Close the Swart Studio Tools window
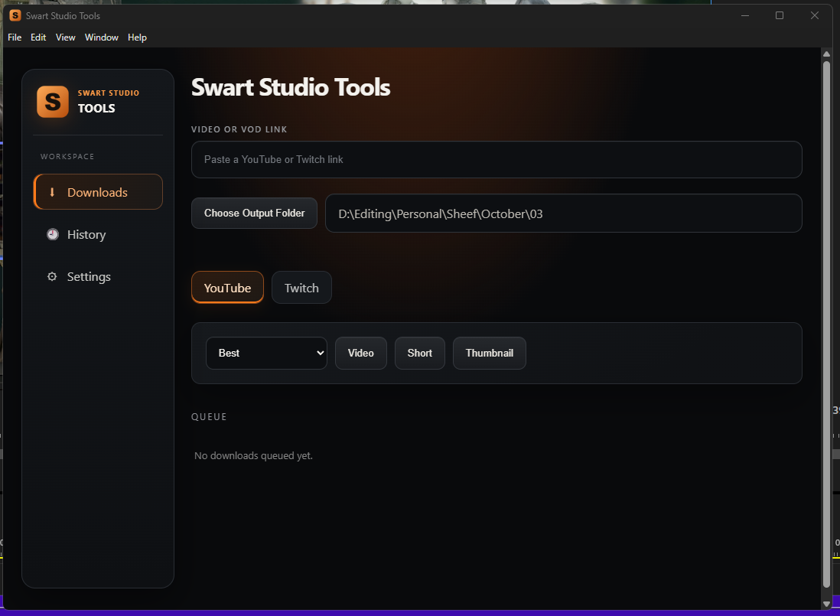The width and height of the screenshot is (840, 616). click(x=814, y=15)
